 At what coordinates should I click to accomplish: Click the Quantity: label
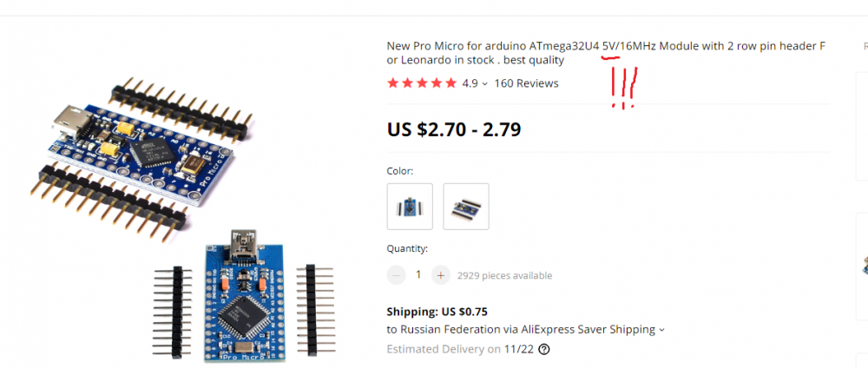pyautogui.click(x=407, y=248)
